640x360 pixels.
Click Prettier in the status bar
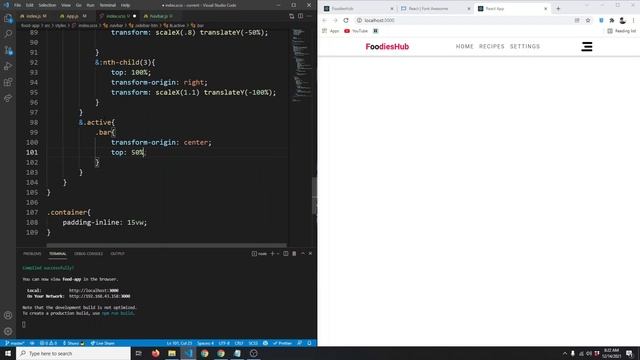pyautogui.click(x=282, y=343)
